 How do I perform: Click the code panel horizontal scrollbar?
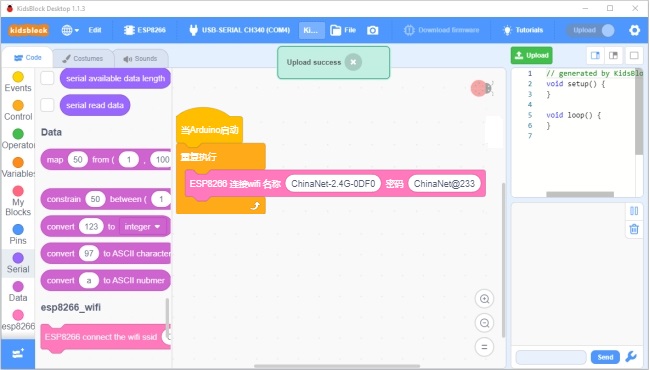click(580, 194)
